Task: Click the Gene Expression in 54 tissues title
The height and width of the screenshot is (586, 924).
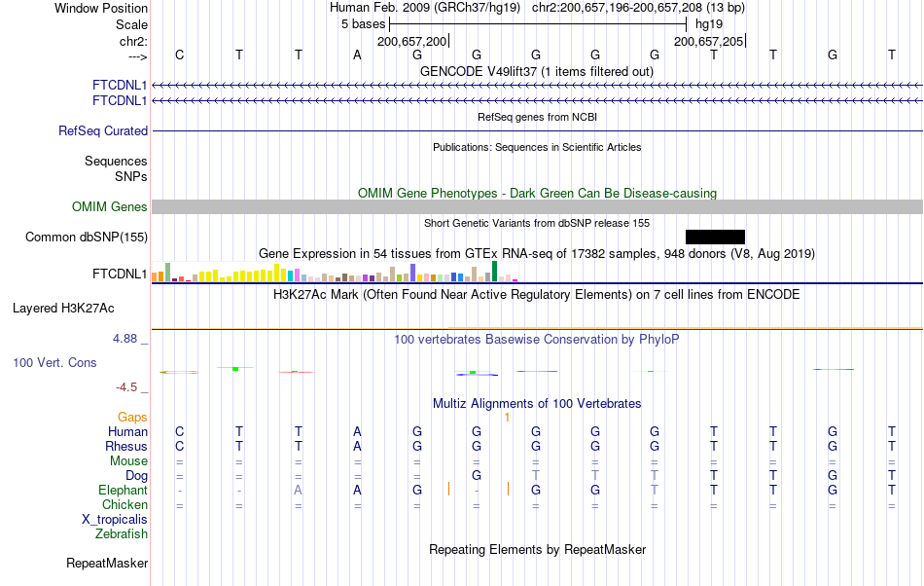Action: (536, 253)
